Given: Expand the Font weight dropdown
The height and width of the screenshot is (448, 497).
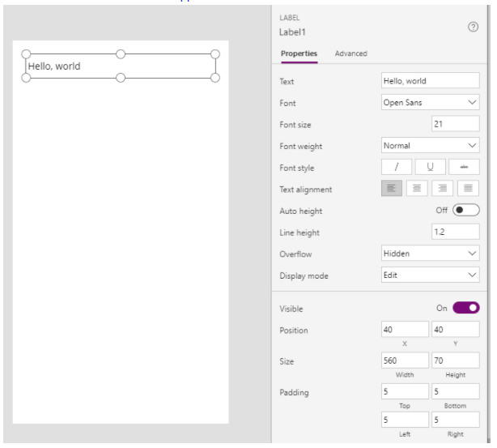Looking at the screenshot, I should [x=431, y=146].
